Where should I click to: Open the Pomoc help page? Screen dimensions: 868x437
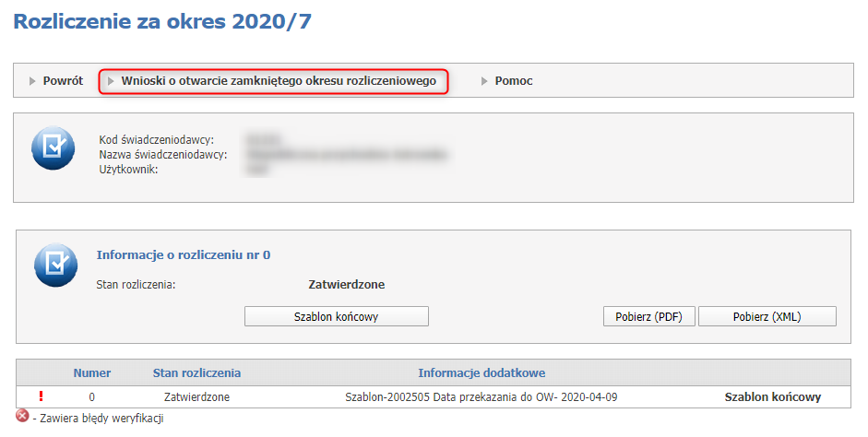click(514, 81)
